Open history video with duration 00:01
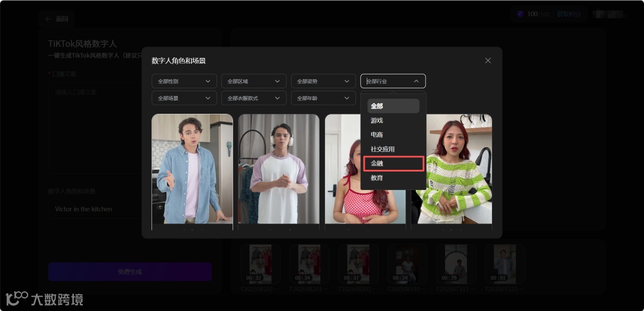This screenshot has height=311, width=644. point(504,264)
